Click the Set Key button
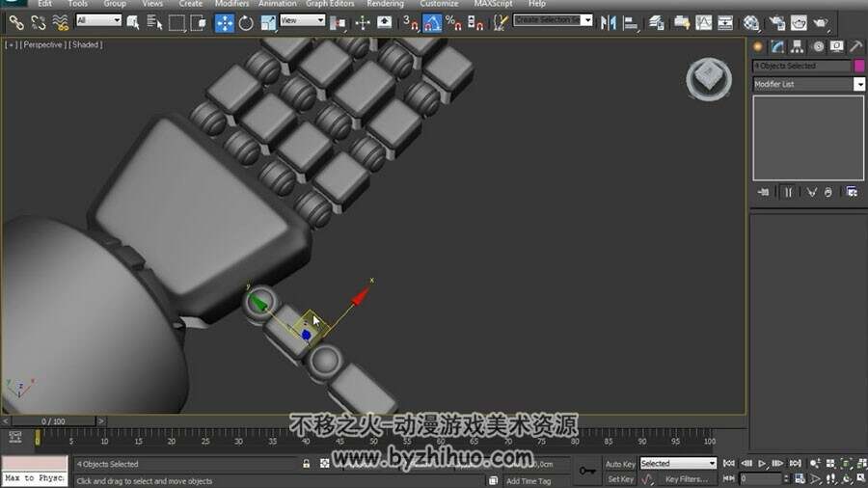 point(620,479)
